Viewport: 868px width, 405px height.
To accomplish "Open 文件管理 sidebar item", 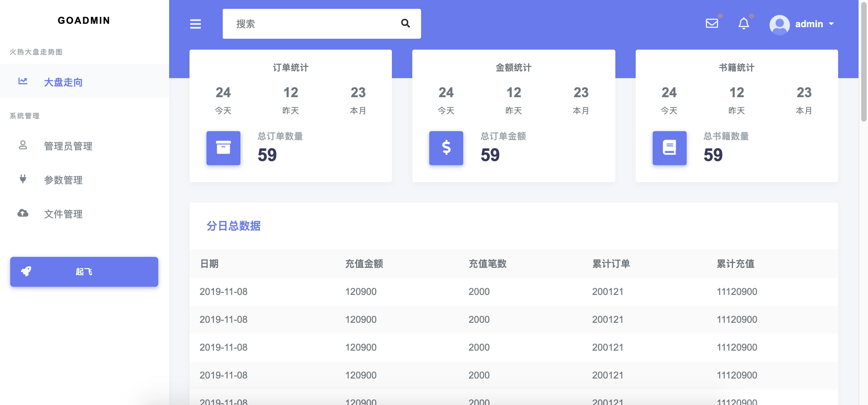I will 63,214.
